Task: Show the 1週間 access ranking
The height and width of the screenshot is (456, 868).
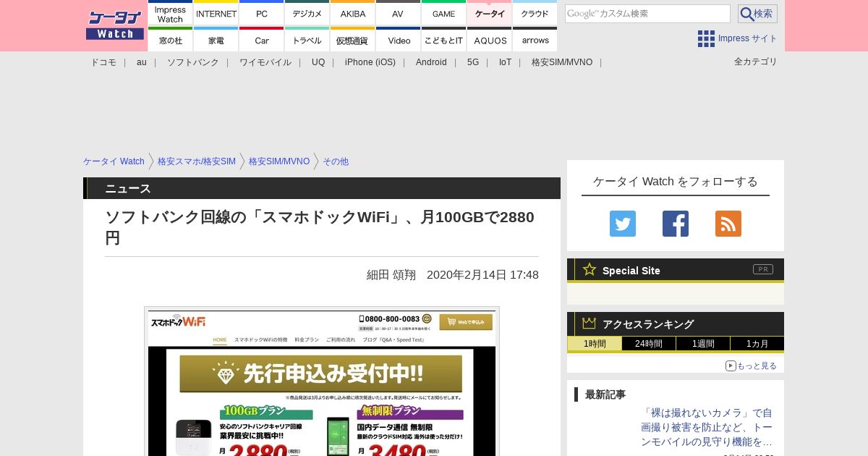Action: (703, 344)
